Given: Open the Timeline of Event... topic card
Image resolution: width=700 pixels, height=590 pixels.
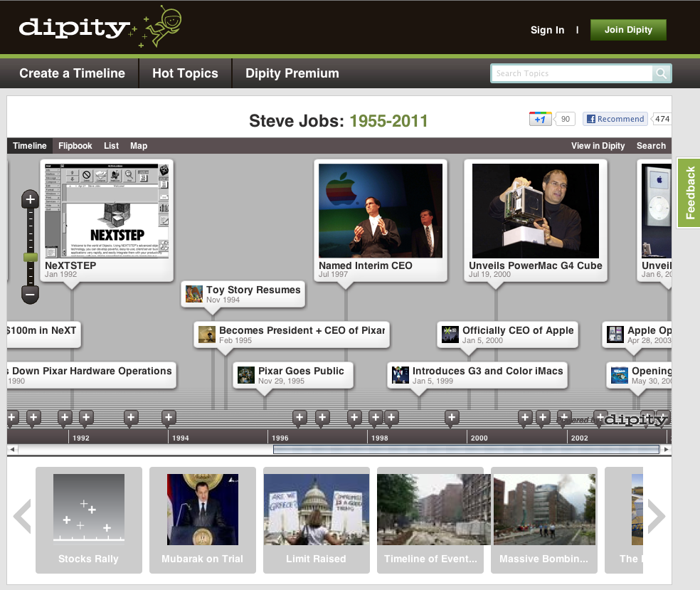Looking at the screenshot, I should 430,520.
